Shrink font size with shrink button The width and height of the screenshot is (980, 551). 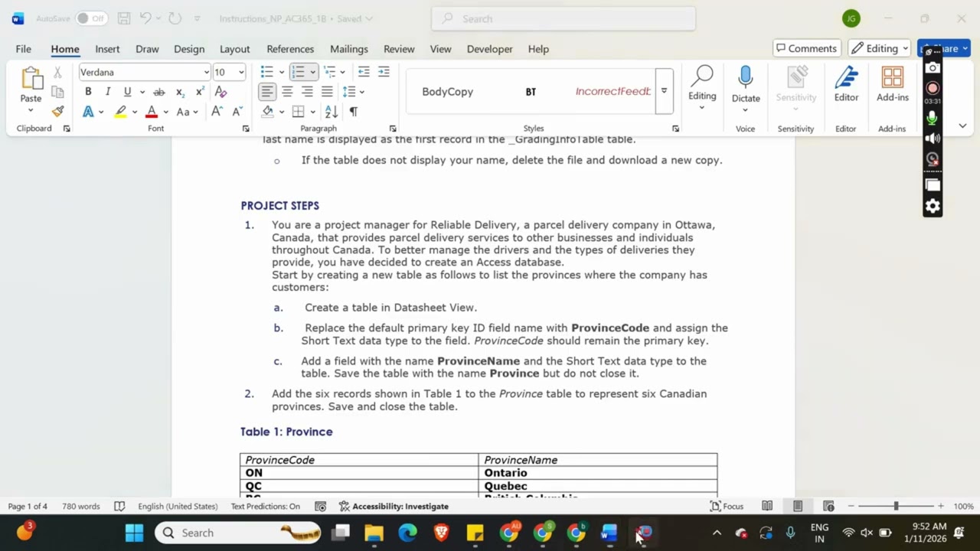pos(237,112)
